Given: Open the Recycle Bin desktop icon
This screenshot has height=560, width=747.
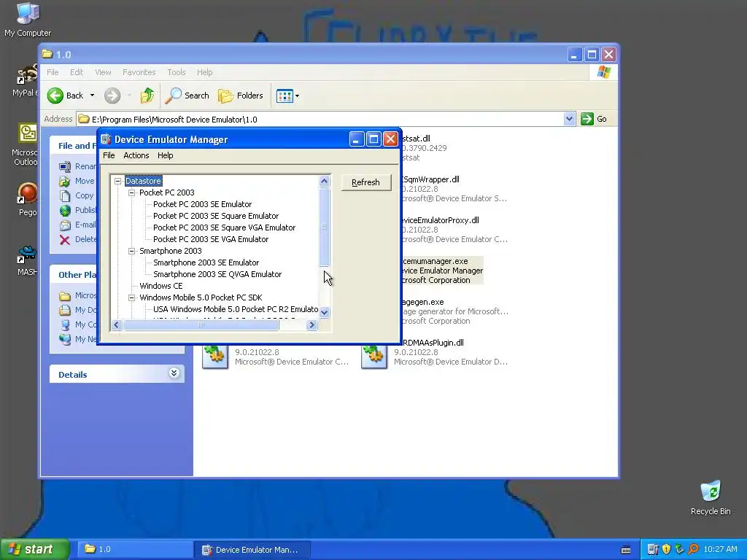Looking at the screenshot, I should point(711,497).
